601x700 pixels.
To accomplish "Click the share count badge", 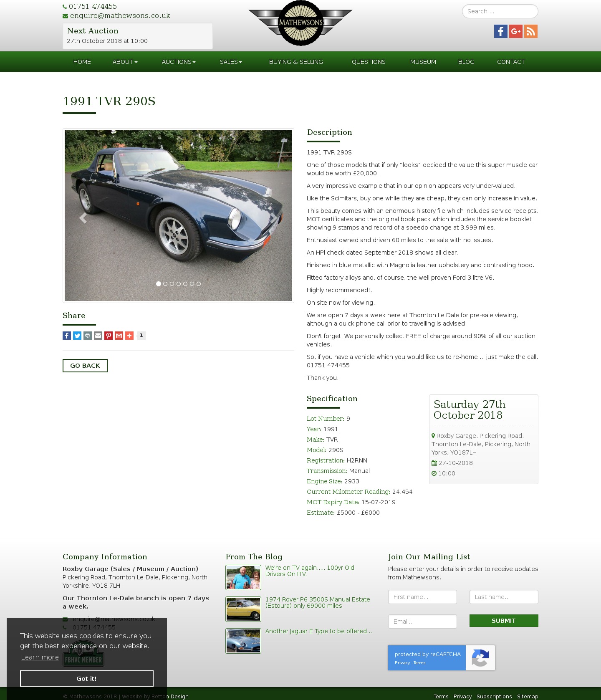I will pos(141,336).
